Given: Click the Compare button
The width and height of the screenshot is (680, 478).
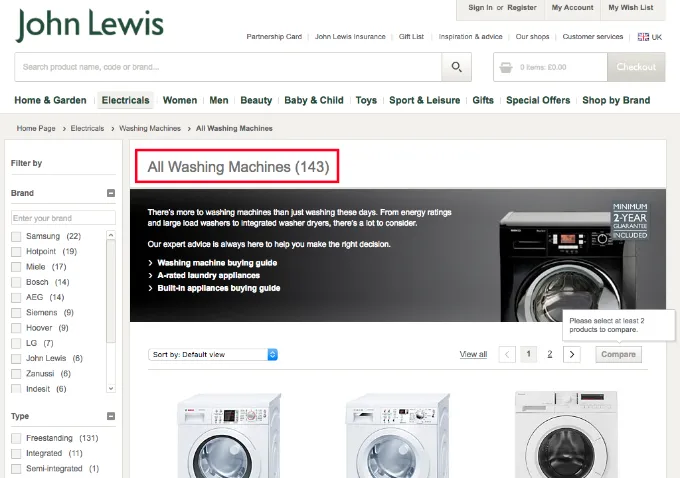Looking at the screenshot, I should click(618, 354).
